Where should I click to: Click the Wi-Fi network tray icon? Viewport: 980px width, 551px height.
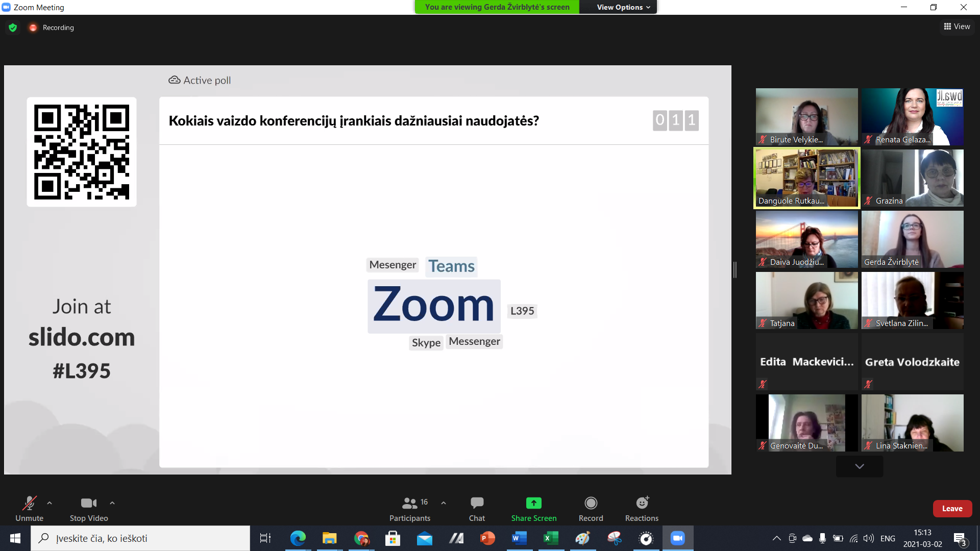(x=853, y=538)
